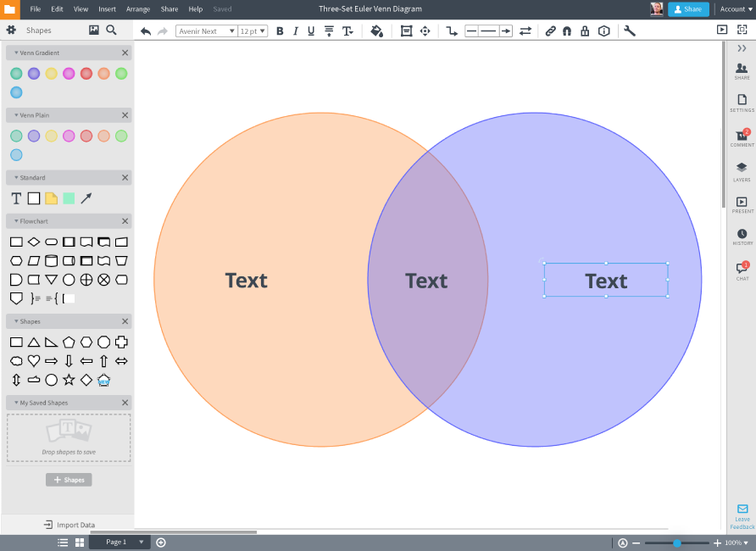756x551 pixels.
Task: Click the + Shapes button
Action: [69, 479]
